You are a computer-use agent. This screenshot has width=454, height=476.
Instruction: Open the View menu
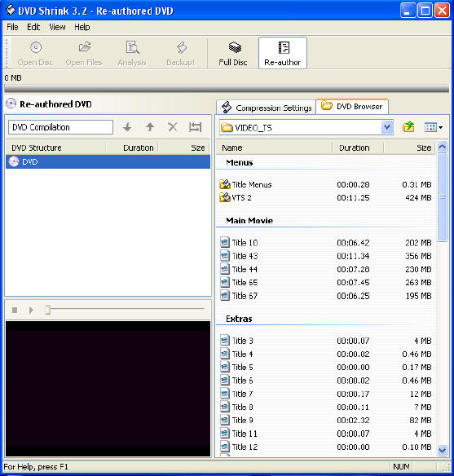click(x=57, y=28)
